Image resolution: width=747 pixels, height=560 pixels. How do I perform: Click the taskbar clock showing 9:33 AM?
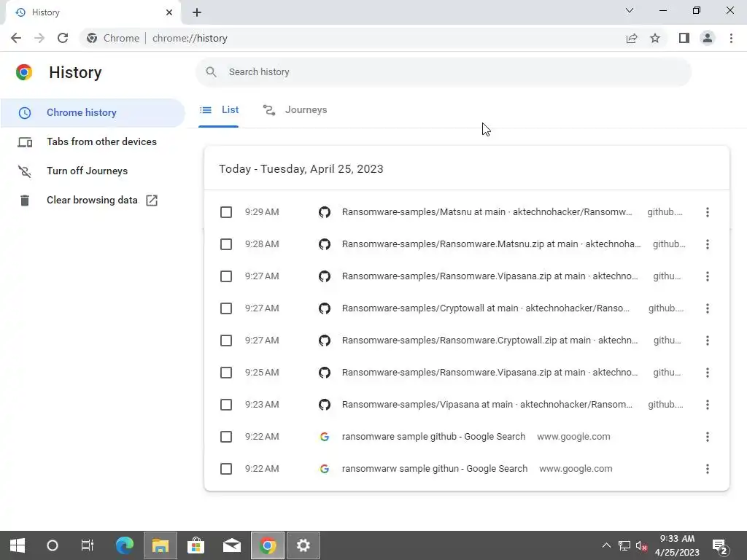click(x=677, y=545)
